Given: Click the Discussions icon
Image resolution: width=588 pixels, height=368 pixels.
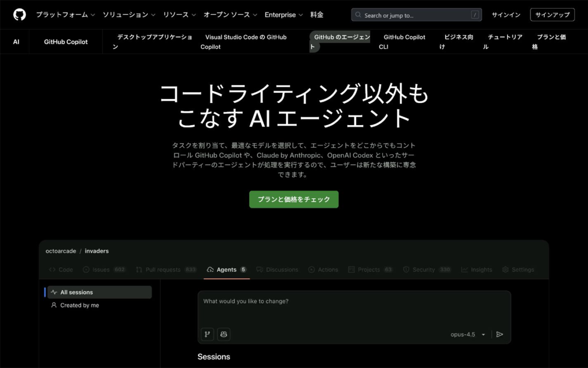Looking at the screenshot, I should click(260, 270).
